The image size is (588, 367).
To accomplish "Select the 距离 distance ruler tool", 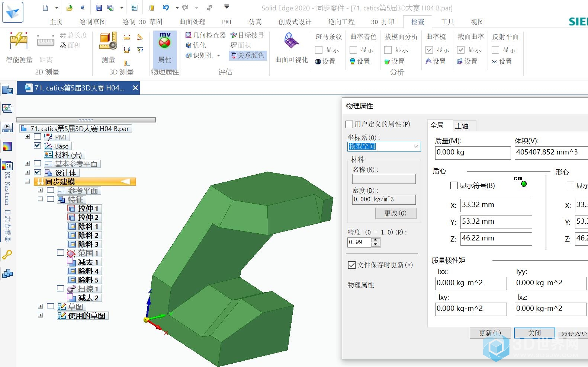I will [46, 48].
